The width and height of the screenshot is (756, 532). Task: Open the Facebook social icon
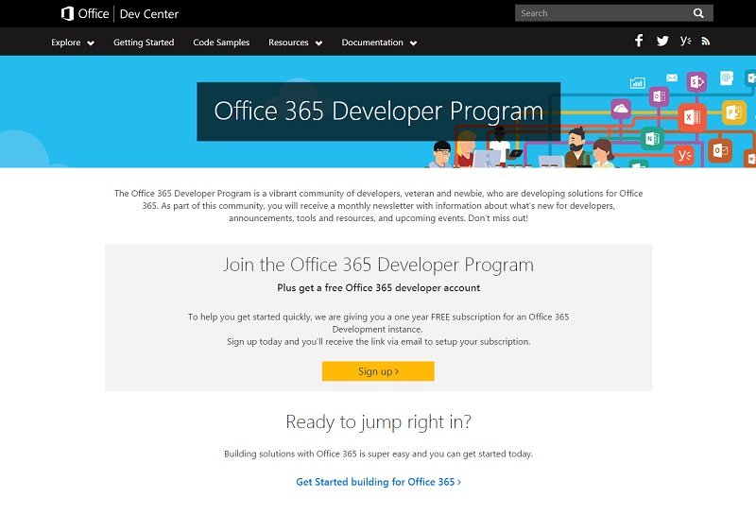tap(639, 41)
